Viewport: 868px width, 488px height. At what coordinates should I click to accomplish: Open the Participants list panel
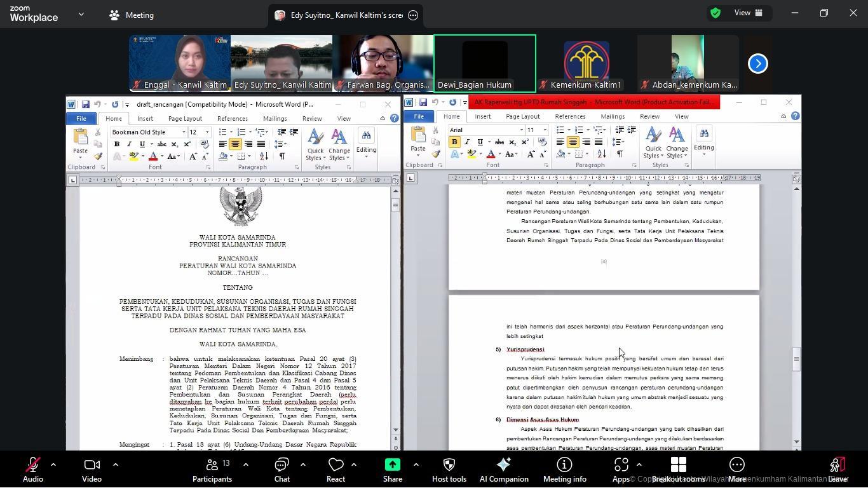pyautogui.click(x=212, y=470)
